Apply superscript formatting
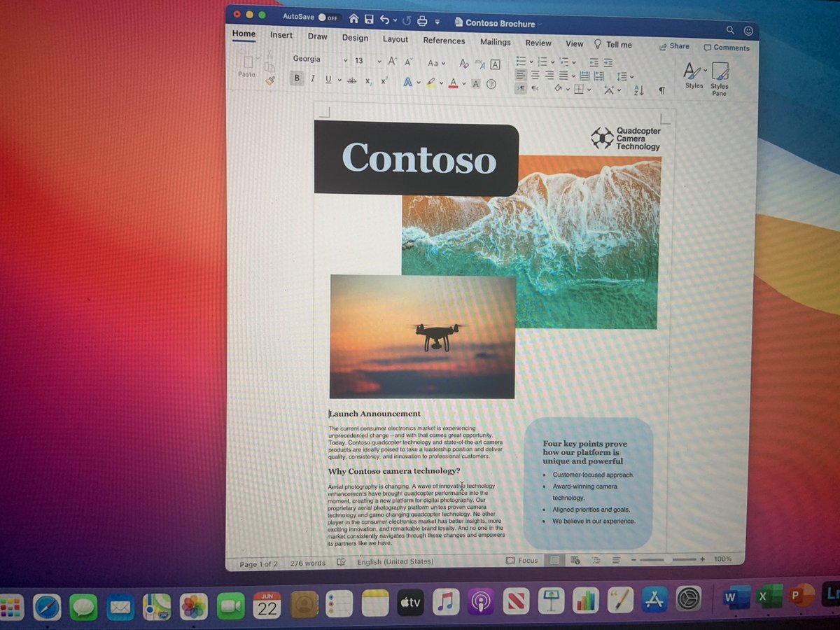Viewport: 840px width, 630px height. click(x=384, y=82)
